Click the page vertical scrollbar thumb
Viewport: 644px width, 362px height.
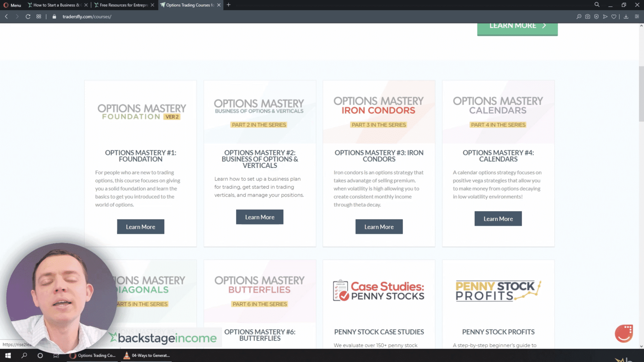pyautogui.click(x=641, y=94)
